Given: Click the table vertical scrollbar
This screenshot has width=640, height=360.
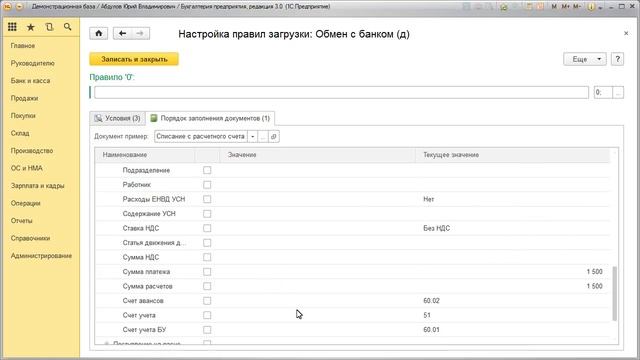Looking at the screenshot, I should click(614, 293).
